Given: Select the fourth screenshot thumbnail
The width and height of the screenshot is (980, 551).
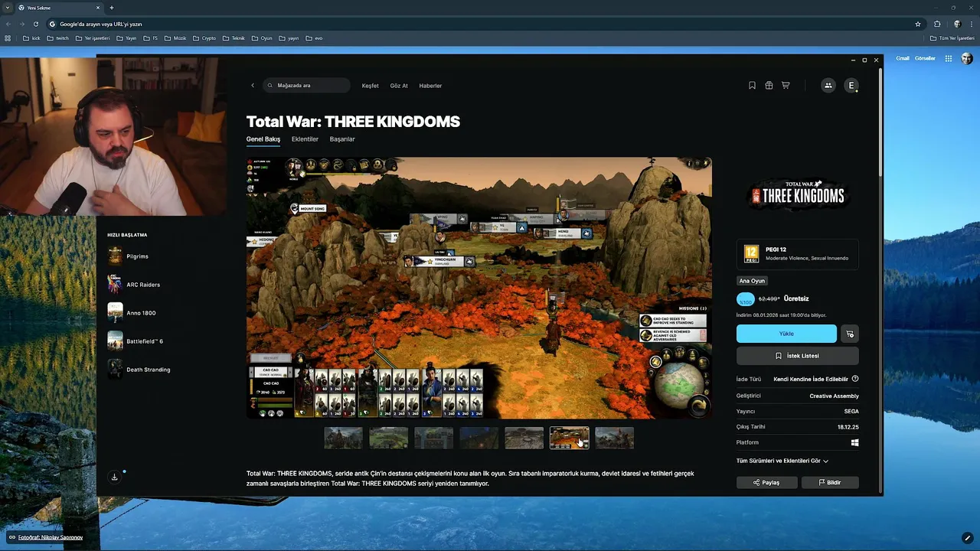Looking at the screenshot, I should pos(479,438).
